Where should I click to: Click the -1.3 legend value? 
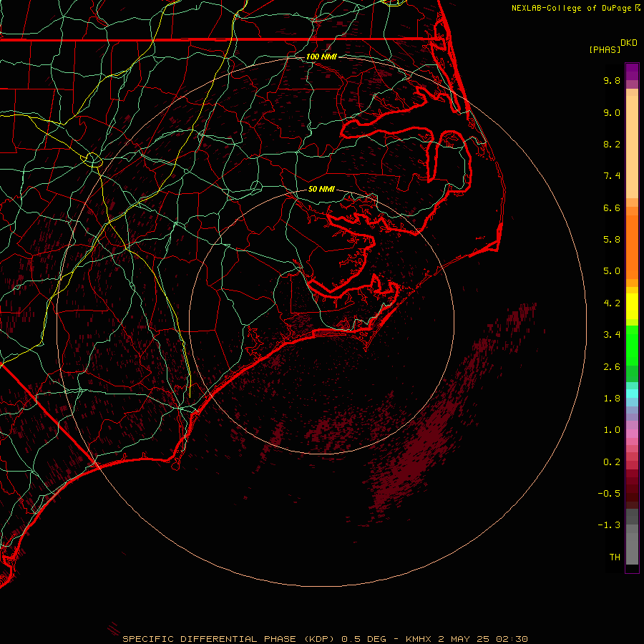[609, 525]
